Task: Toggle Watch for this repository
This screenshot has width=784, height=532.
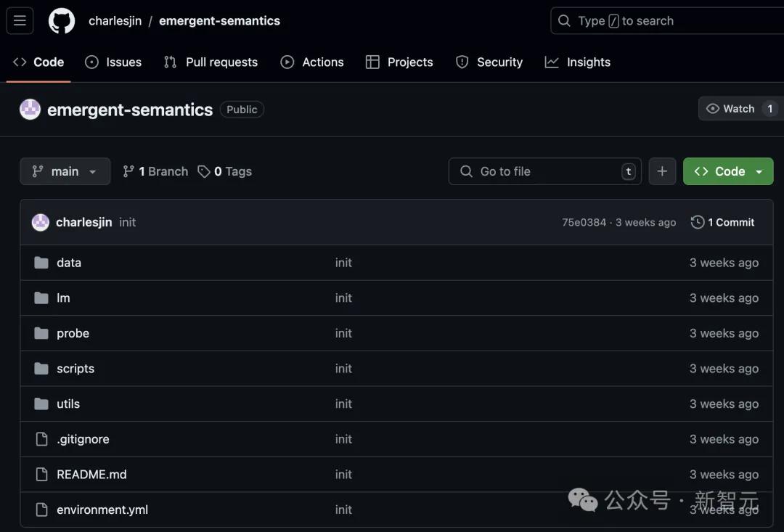Action: tap(732, 109)
